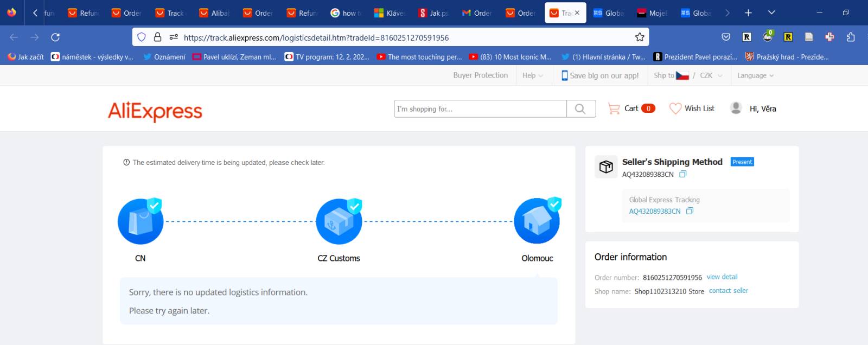
Task: Open the '(83) 10 Most Iconic' bookmark
Action: pyautogui.click(x=510, y=57)
